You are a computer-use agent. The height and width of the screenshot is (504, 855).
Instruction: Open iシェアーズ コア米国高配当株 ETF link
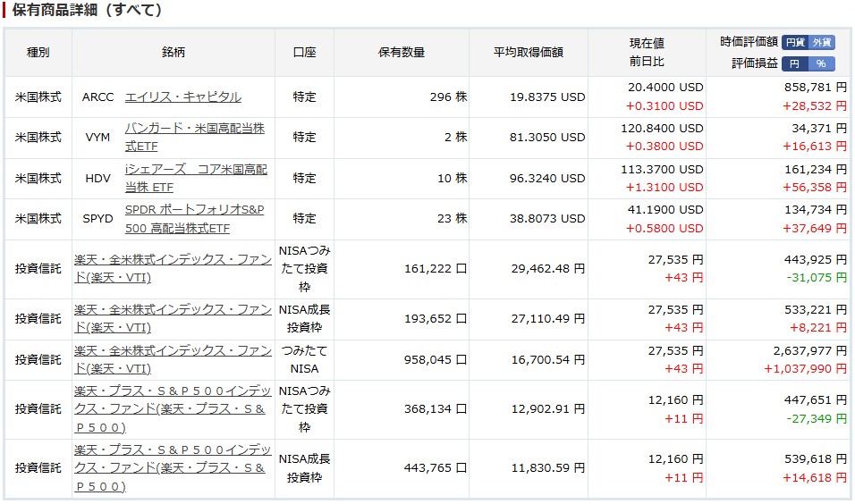click(196, 178)
